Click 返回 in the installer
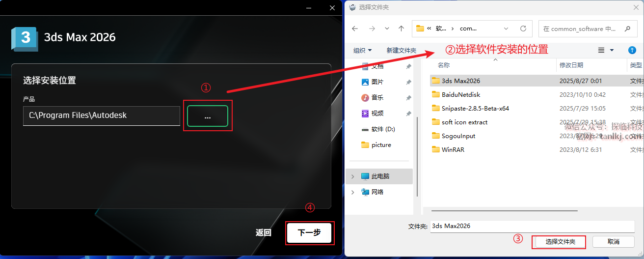 click(264, 233)
